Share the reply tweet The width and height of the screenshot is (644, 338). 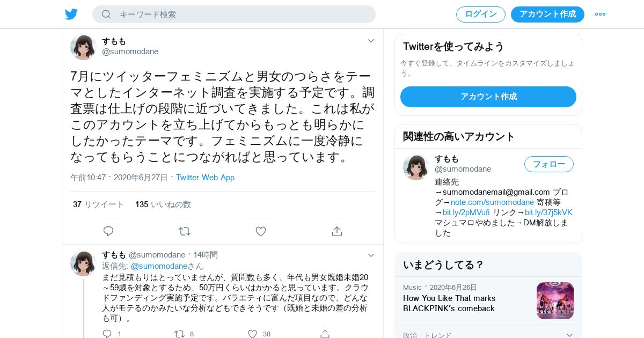click(325, 334)
